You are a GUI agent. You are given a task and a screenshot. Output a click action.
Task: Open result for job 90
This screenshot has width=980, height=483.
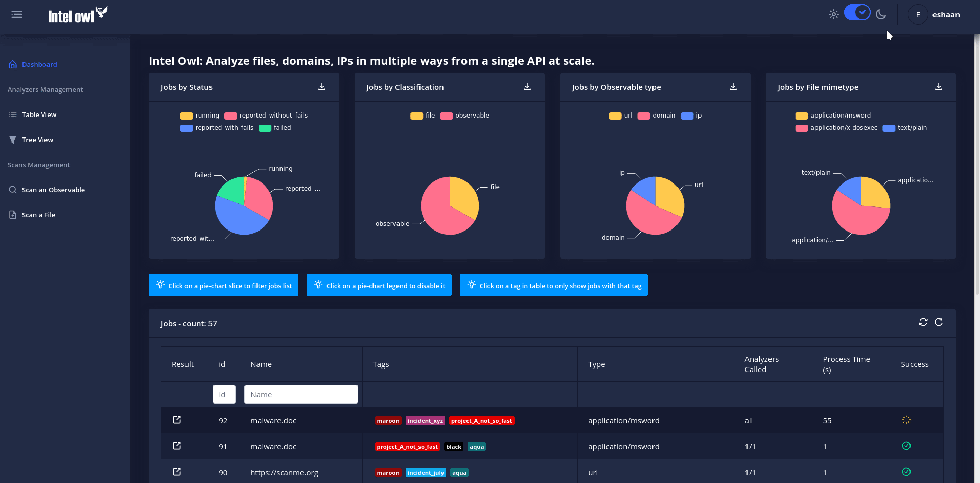pyautogui.click(x=177, y=472)
